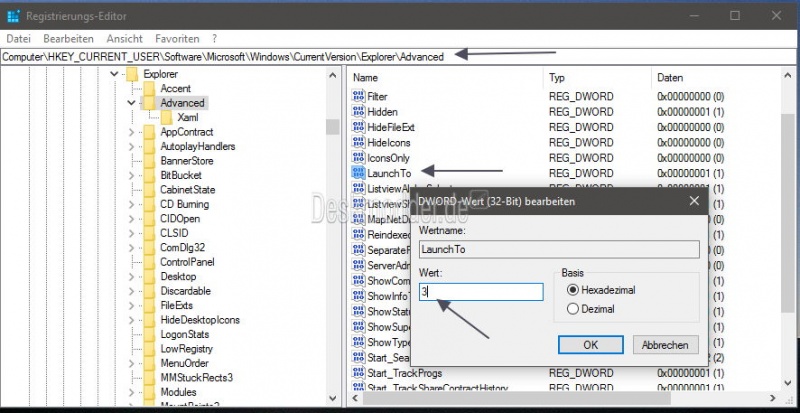Collapse the Advanced tree node
Screen dimensions: 800x413
pos(132,103)
